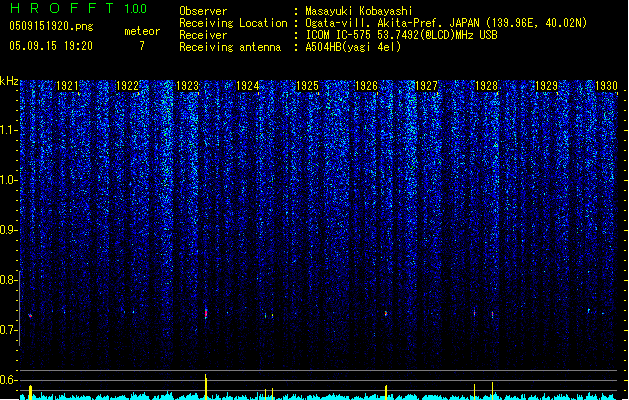
Task: Click the 'meteor' label
Action: pos(142,31)
